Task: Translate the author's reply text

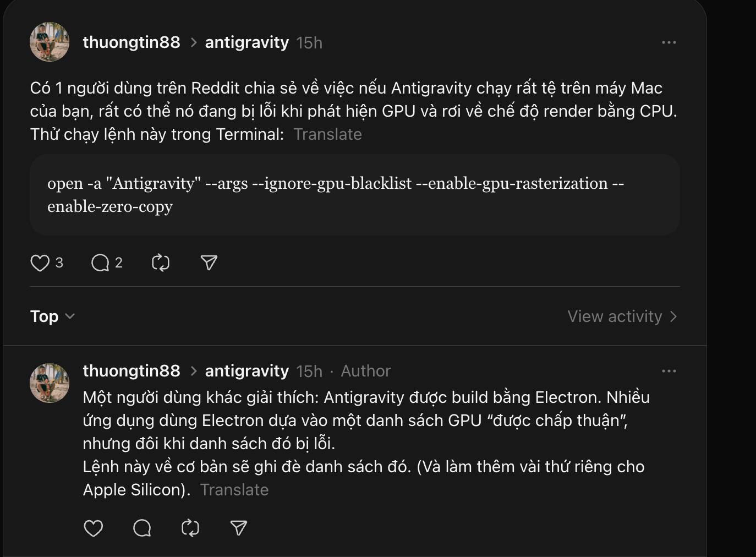Action: tap(234, 490)
